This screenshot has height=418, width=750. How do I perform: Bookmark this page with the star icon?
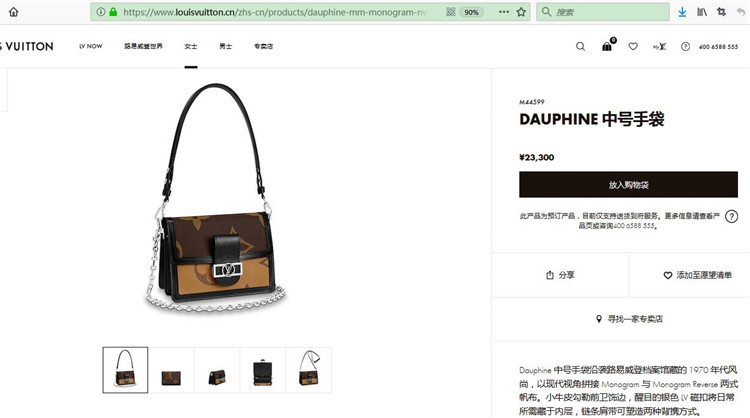point(521,12)
